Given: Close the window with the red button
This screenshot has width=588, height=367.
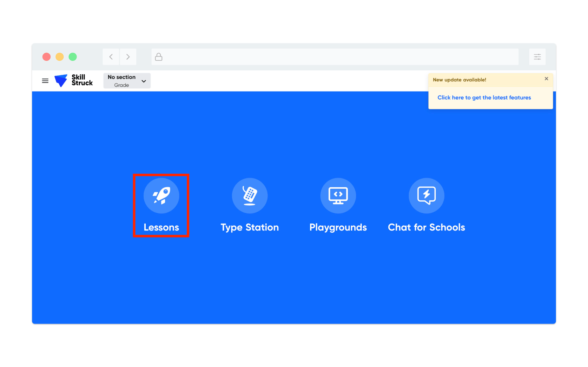Looking at the screenshot, I should pos(46,57).
